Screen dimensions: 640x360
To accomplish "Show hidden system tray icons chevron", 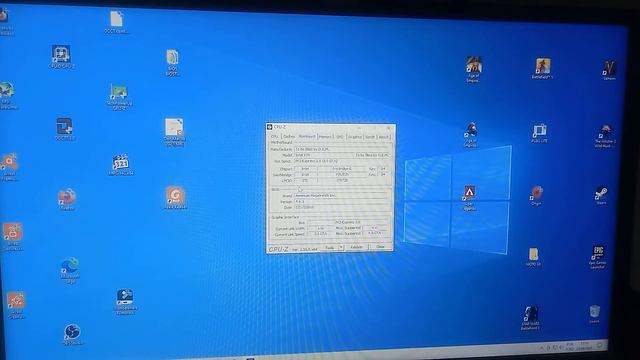I will click(542, 348).
